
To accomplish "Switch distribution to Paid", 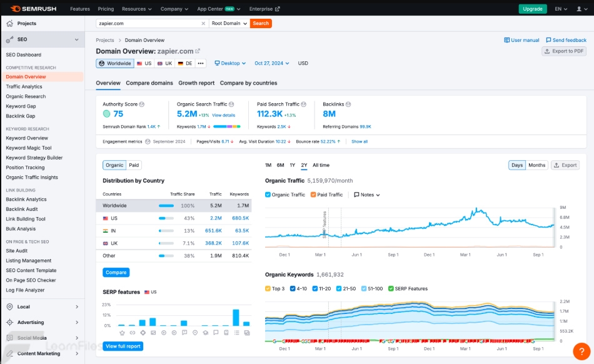I will click(134, 165).
